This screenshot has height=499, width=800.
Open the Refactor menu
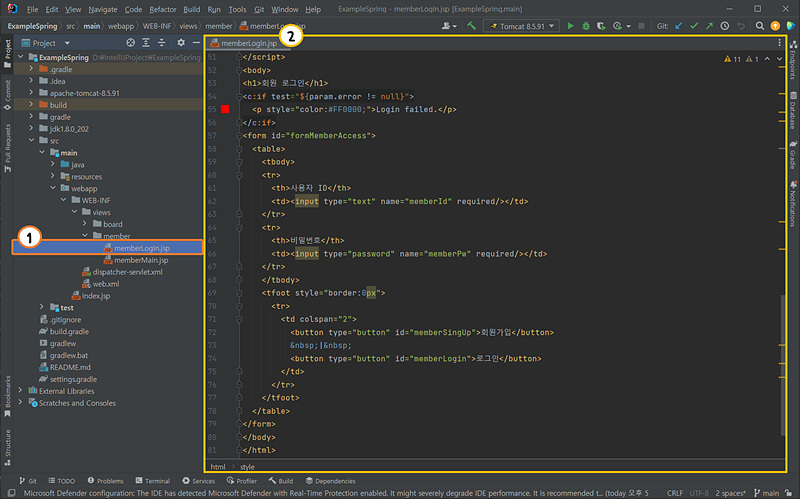coord(162,9)
